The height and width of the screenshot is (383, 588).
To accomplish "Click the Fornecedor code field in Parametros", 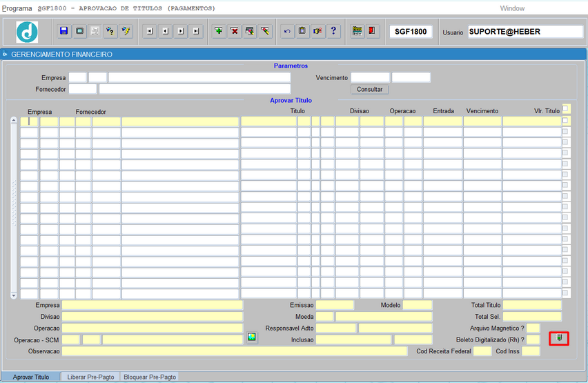I will 83,89.
